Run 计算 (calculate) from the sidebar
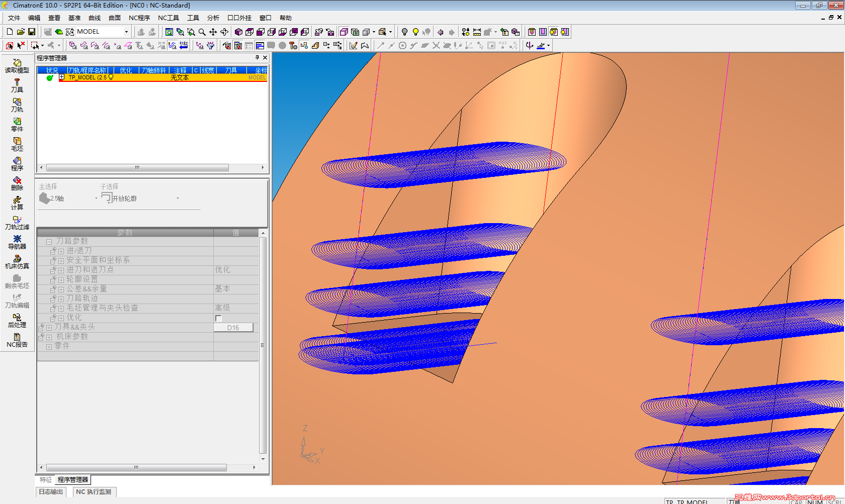This screenshot has height=504, width=845. 17,203
